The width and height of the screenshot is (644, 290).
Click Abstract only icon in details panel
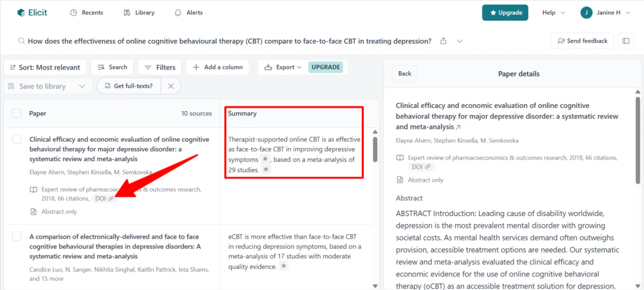coord(400,180)
